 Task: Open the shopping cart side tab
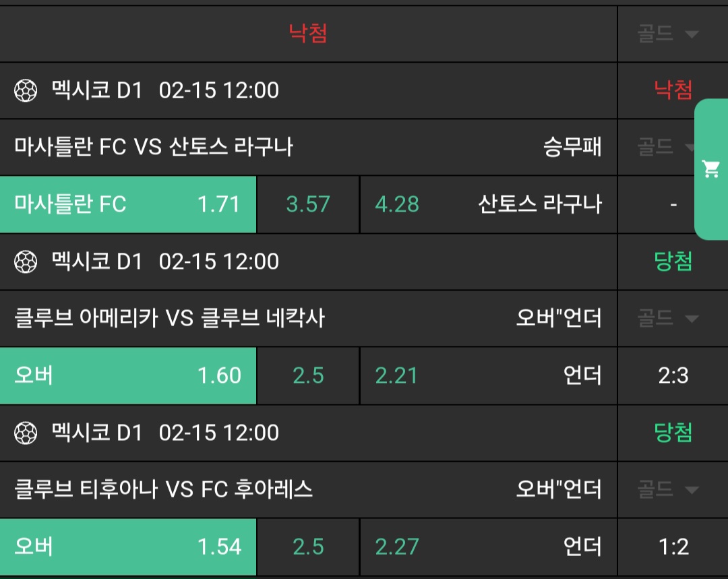[x=711, y=169]
